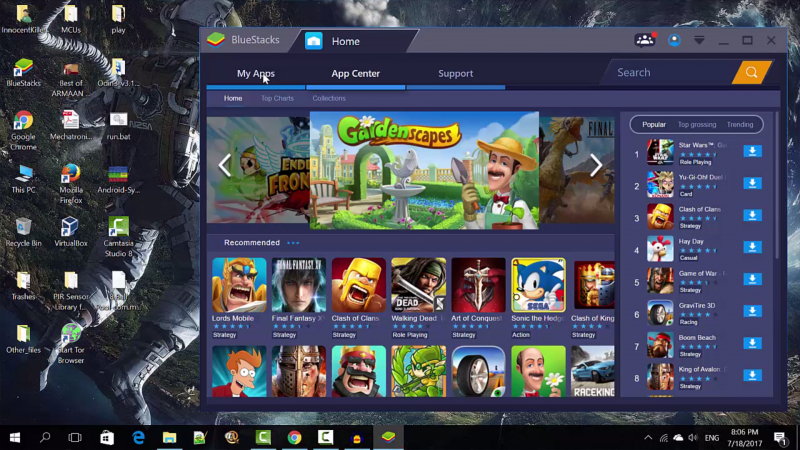
Task: Open Camtasia Studio 8 desktop shortcut
Action: click(x=118, y=237)
